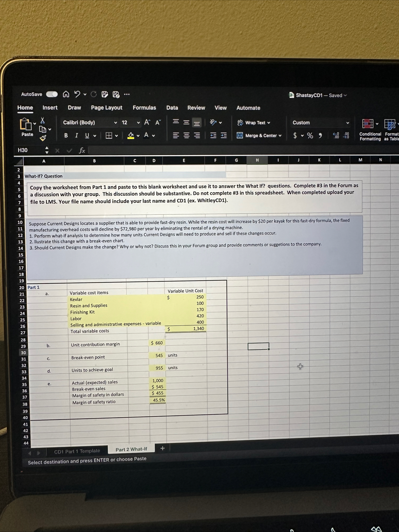Toggle the AutoSave switch
This screenshot has height=532, width=399.
pos(52,94)
